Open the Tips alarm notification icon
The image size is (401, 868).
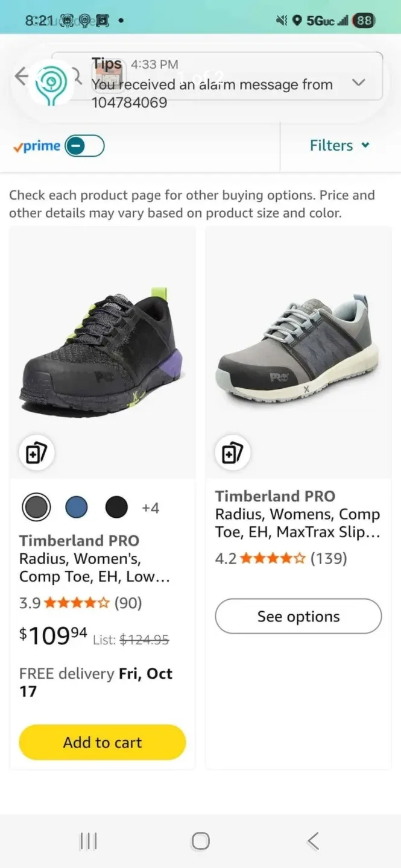[x=109, y=77]
